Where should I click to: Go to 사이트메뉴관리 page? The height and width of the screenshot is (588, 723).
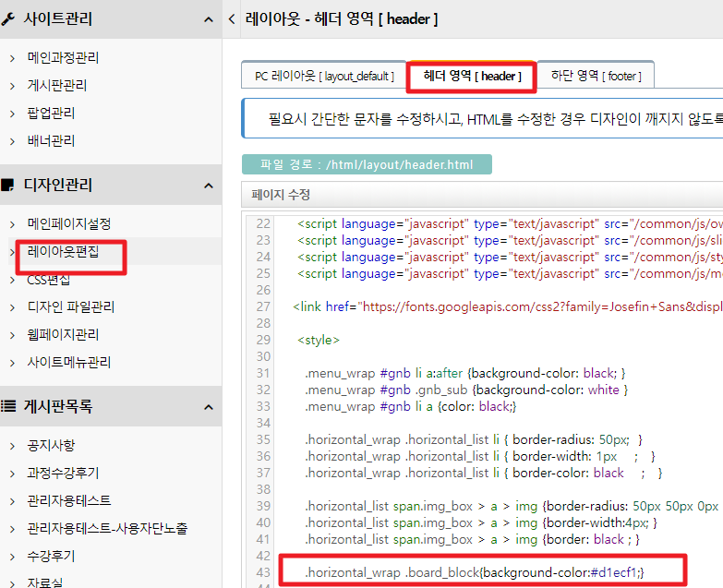[69, 362]
